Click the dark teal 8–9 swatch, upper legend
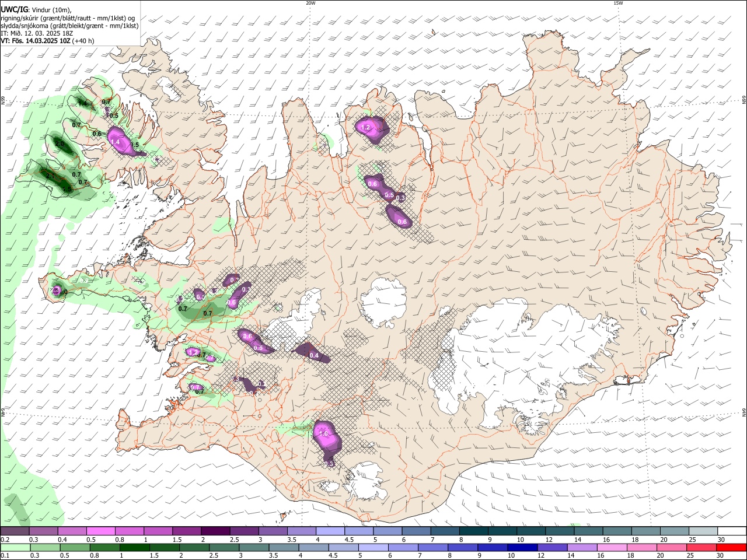Image resolution: width=747 pixels, height=560 pixels. point(473,531)
